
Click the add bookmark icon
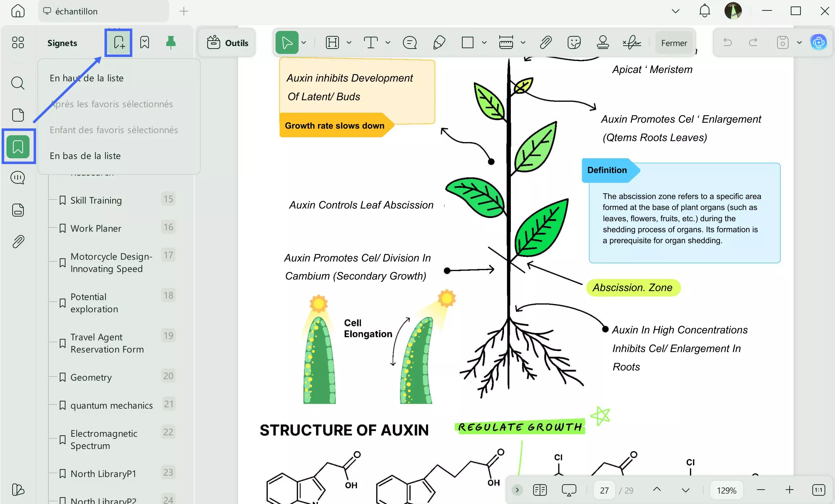pyautogui.click(x=119, y=43)
